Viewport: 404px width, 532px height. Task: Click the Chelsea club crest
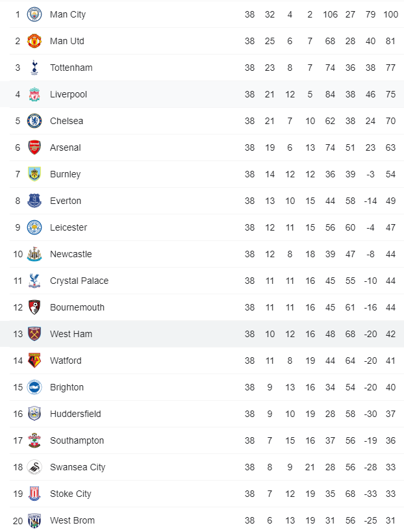tap(34, 121)
